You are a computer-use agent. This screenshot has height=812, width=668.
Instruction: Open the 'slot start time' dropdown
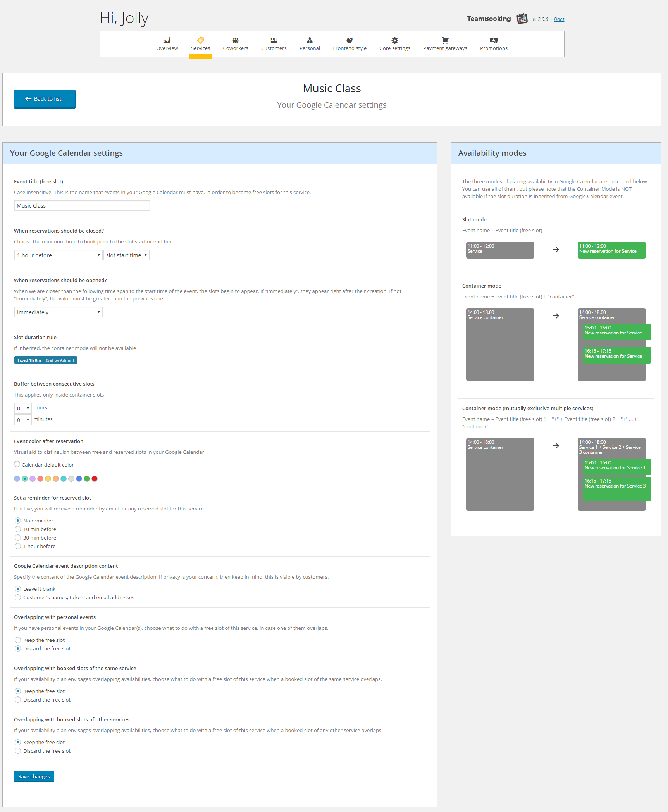[x=126, y=255]
